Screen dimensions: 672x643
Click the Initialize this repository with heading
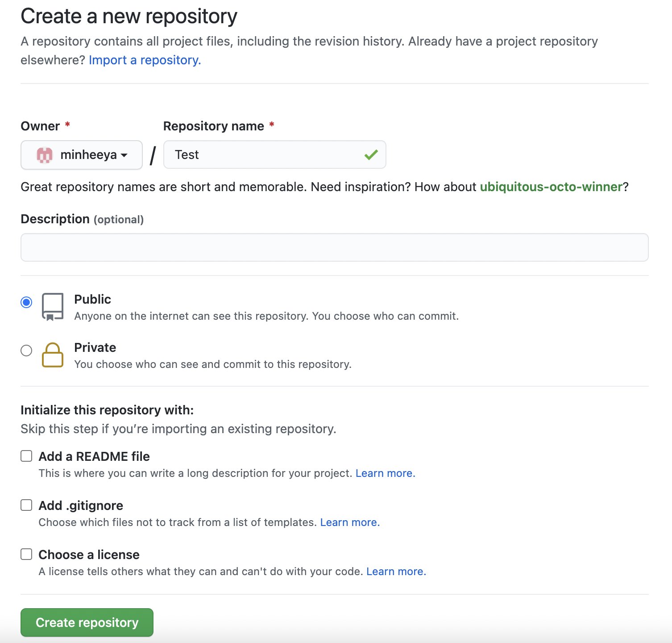pos(107,410)
